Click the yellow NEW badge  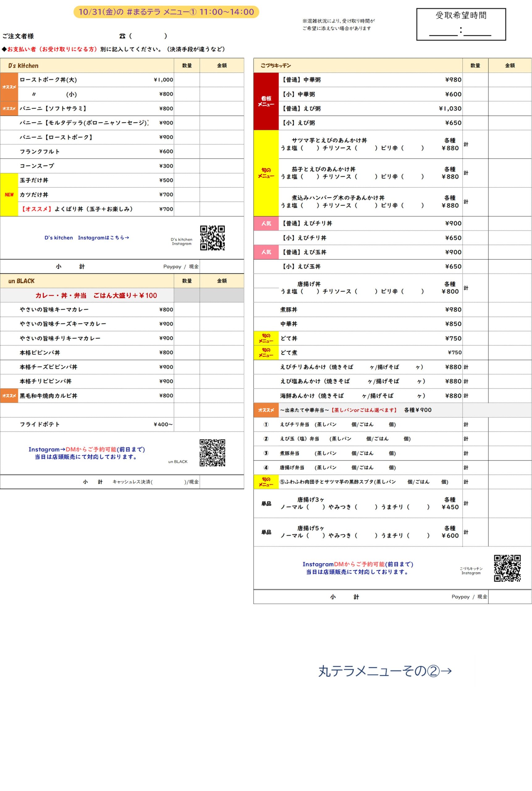tap(9, 195)
